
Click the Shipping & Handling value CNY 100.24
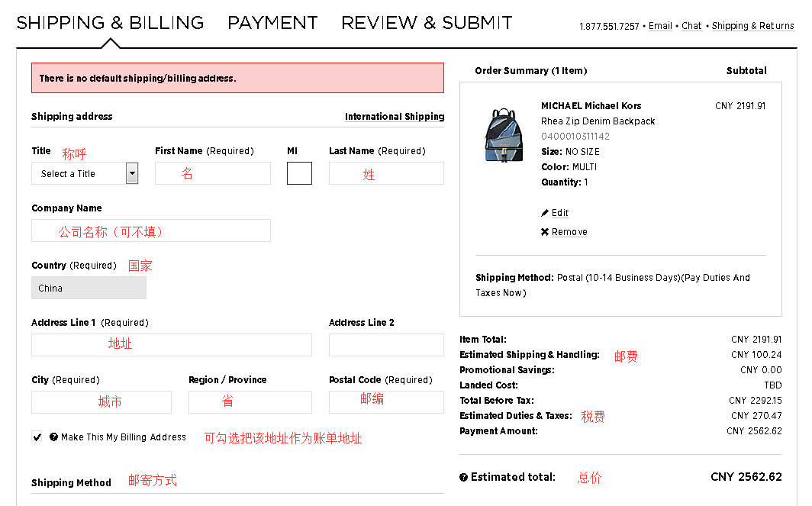[x=756, y=355]
